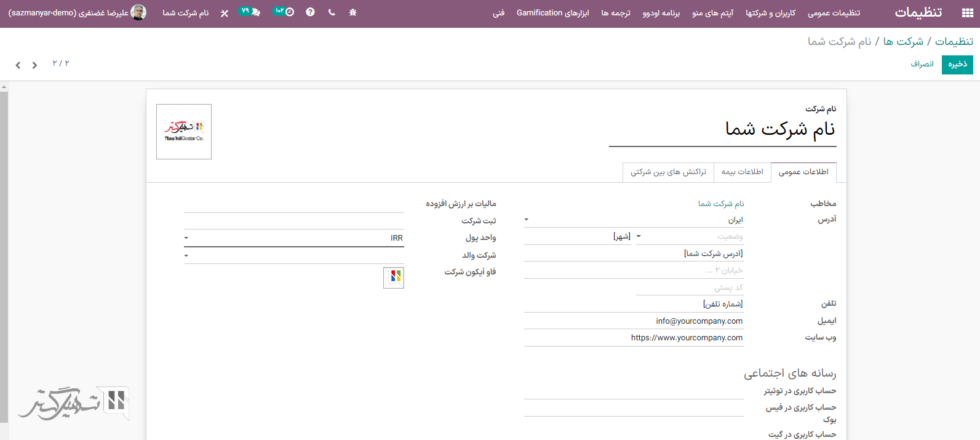Screen dimensions: 980x440
Task: Switch to the اطلاعات بیمه tab
Action: tap(742, 172)
